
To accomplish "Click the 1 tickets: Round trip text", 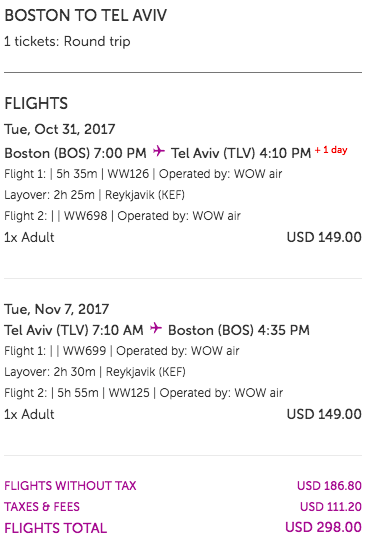I will click(x=67, y=42).
